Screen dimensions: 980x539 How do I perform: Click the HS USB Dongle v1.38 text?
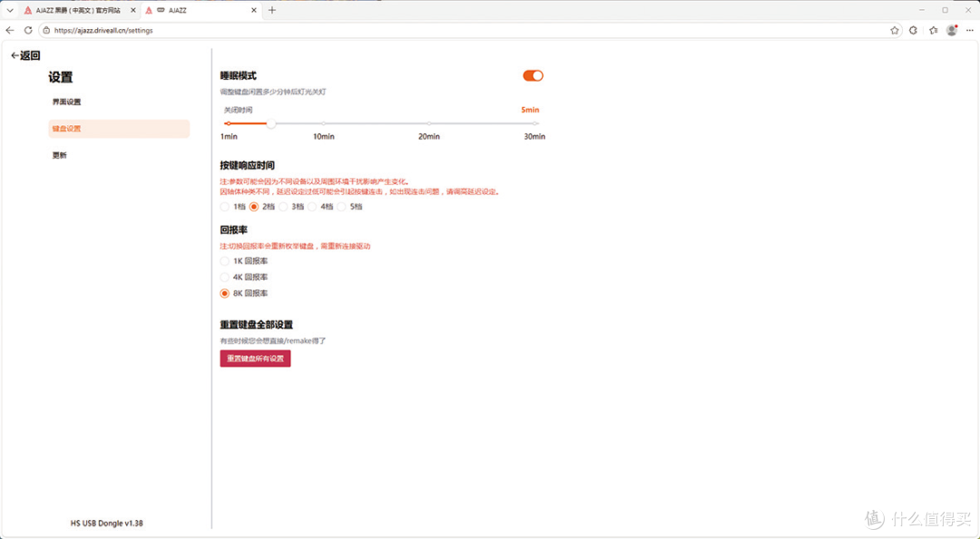[107, 524]
